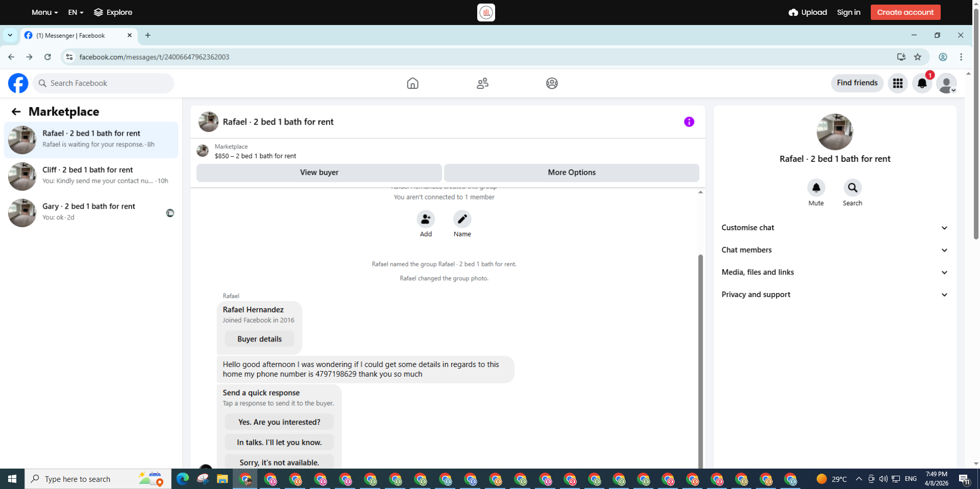The width and height of the screenshot is (980, 489).
Task: Open the Cliff 2 bed 1 bath conversation
Action: pos(91,176)
